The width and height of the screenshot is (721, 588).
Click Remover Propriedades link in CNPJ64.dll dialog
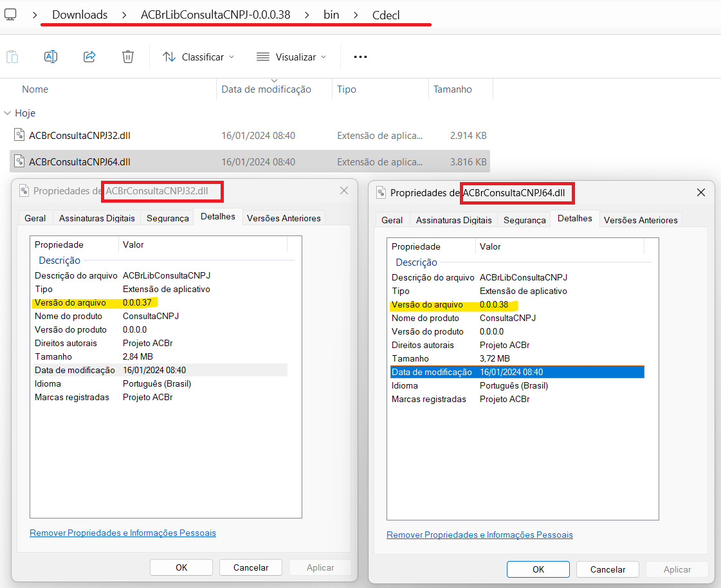pos(480,535)
